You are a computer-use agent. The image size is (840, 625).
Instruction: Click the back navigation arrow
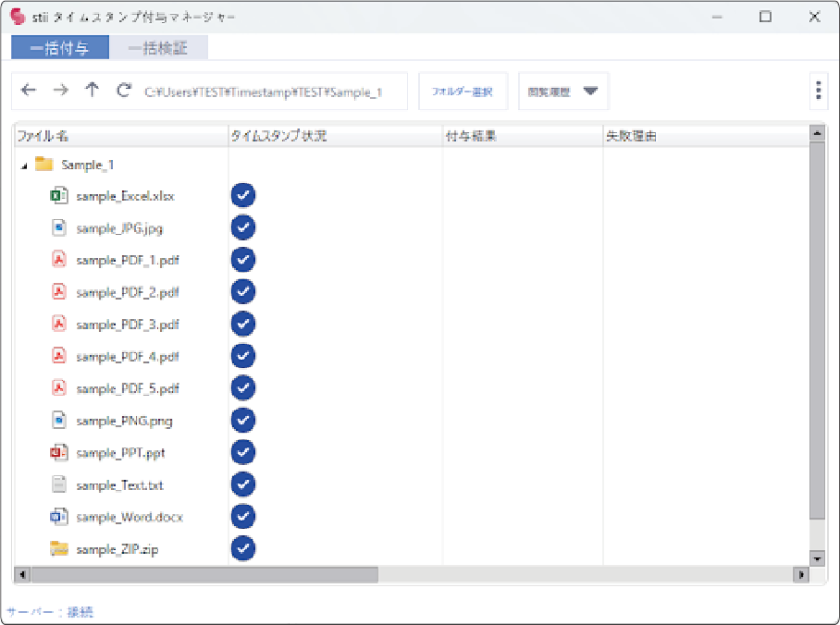coord(29,91)
